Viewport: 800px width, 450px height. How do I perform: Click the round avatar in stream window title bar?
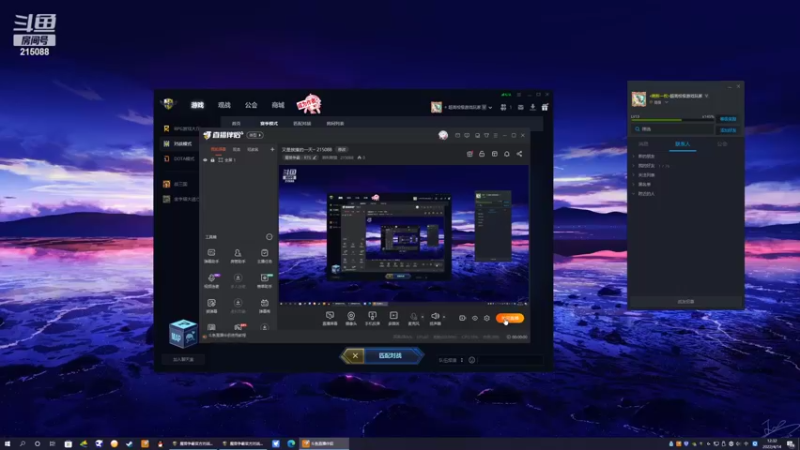[x=443, y=135]
